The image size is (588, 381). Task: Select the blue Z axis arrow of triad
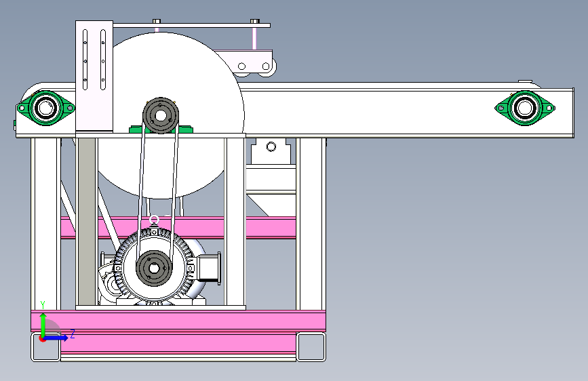58,338
